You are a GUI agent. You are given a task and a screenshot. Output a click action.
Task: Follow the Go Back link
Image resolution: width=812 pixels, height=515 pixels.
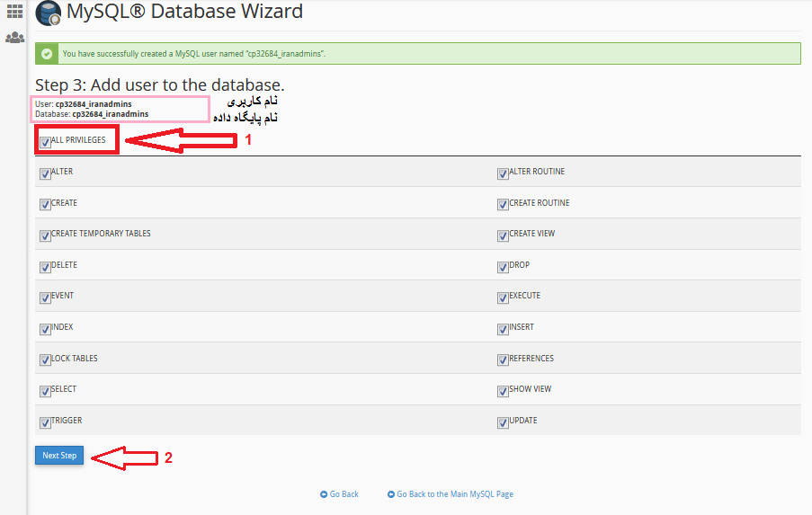[344, 494]
